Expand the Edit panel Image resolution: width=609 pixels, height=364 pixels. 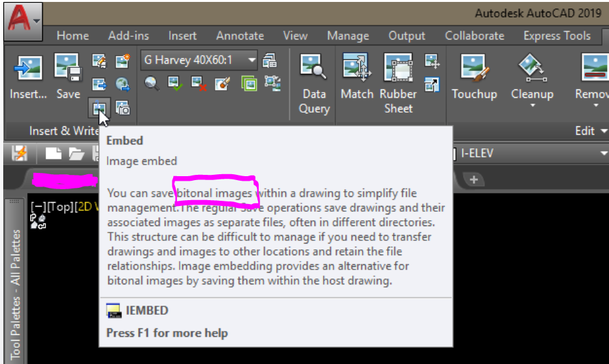tap(591, 131)
